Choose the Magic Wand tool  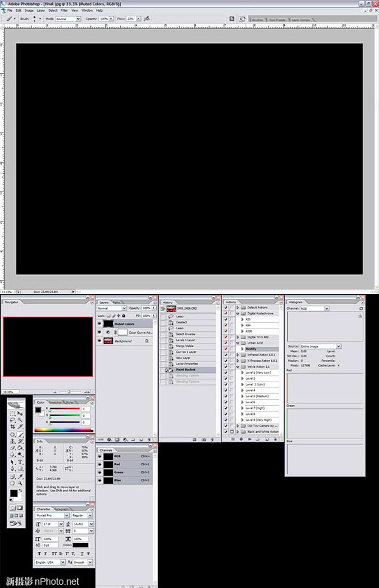(x=20, y=419)
